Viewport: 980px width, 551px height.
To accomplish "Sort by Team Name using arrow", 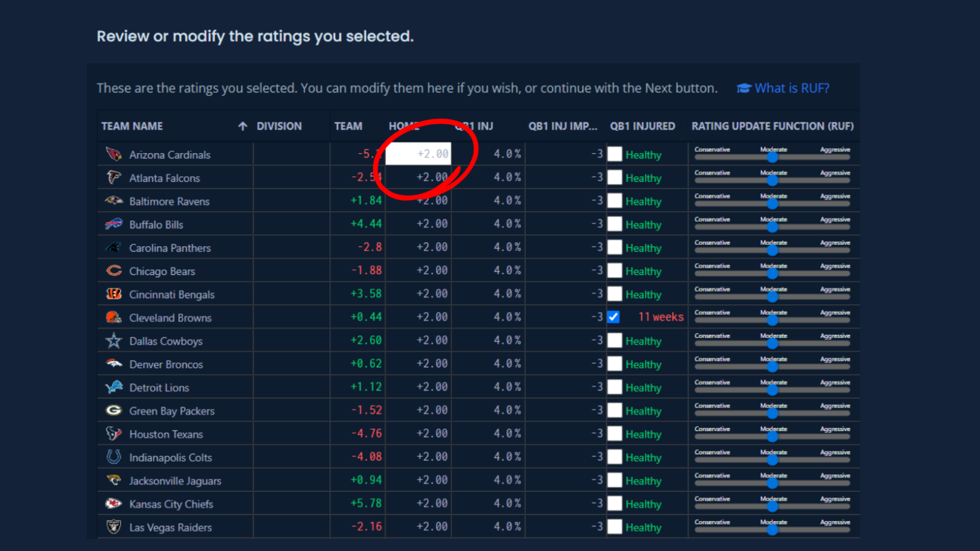I will tap(242, 126).
